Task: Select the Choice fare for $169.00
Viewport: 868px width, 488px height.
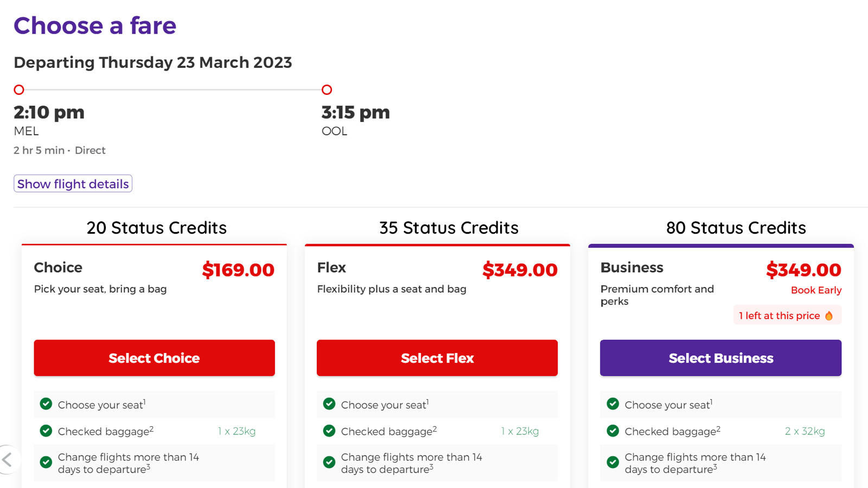Action: click(154, 358)
